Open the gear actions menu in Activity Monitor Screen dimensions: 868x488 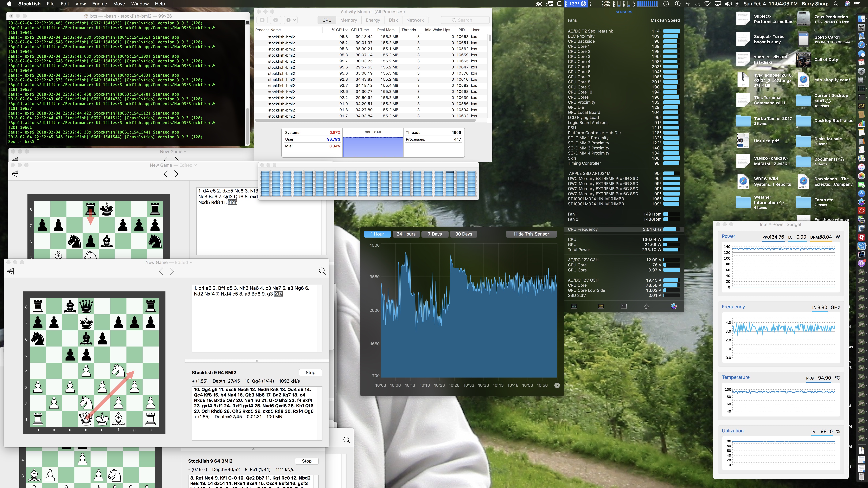[290, 20]
